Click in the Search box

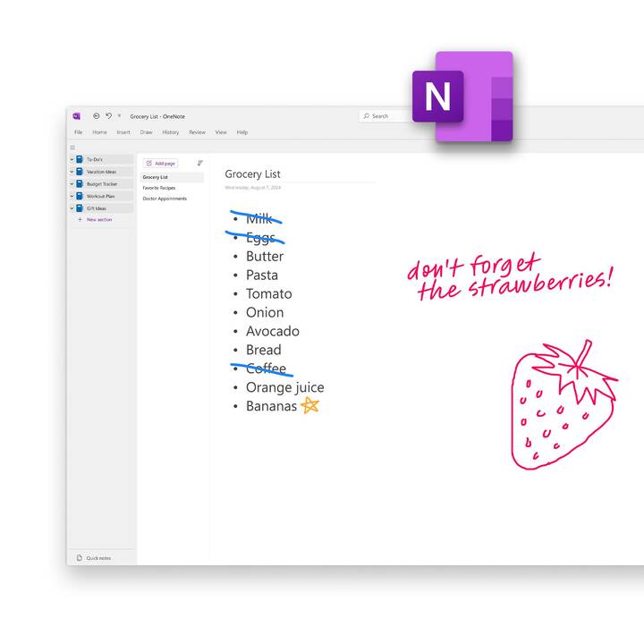(x=386, y=116)
